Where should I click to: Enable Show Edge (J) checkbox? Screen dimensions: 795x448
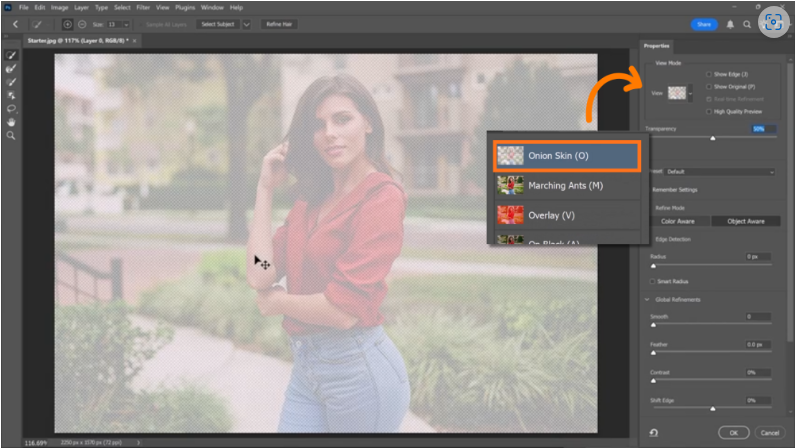pyautogui.click(x=709, y=74)
